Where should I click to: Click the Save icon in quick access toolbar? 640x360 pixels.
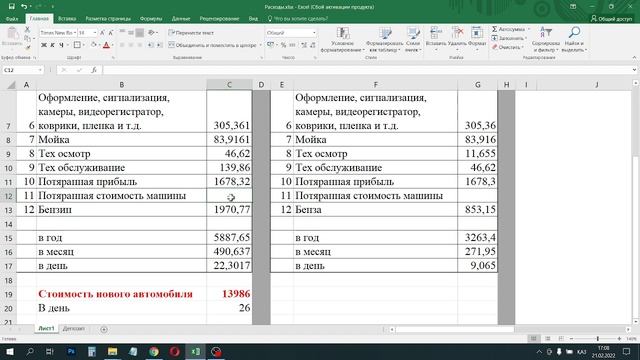point(11,7)
